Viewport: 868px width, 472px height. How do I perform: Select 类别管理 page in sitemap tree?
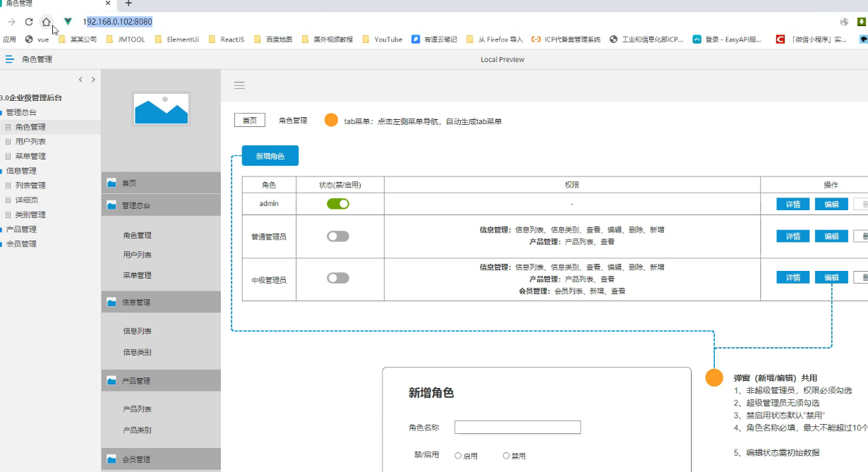[x=30, y=214]
